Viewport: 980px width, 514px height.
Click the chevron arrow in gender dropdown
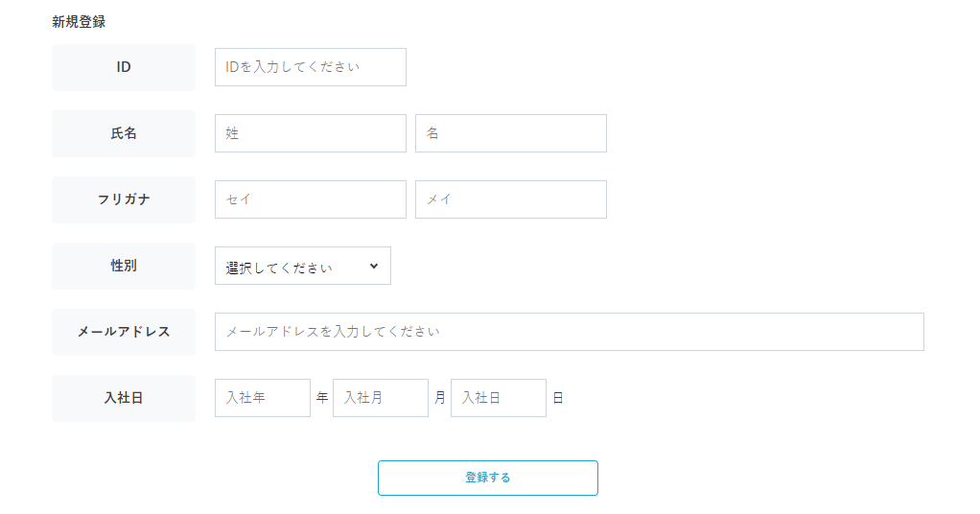(374, 267)
